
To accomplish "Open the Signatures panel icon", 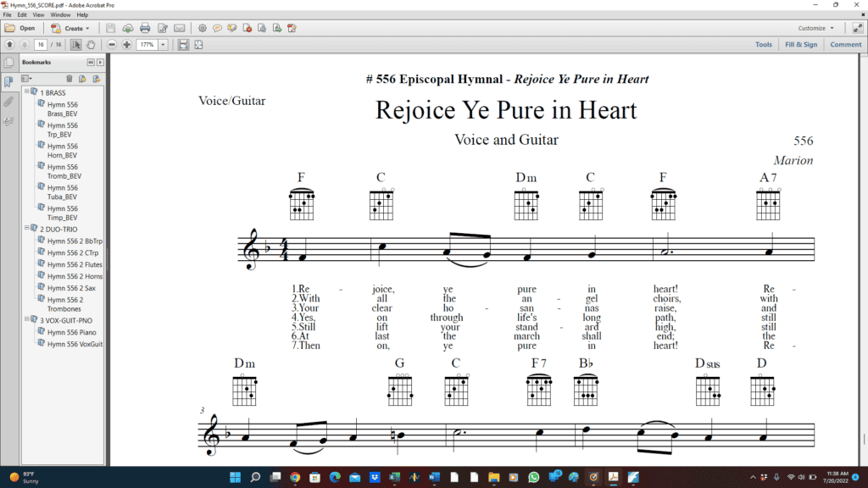I will point(8,120).
